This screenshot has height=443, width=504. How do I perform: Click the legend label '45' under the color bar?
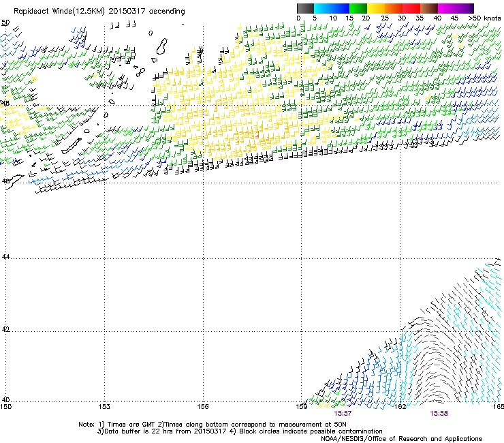click(x=454, y=18)
